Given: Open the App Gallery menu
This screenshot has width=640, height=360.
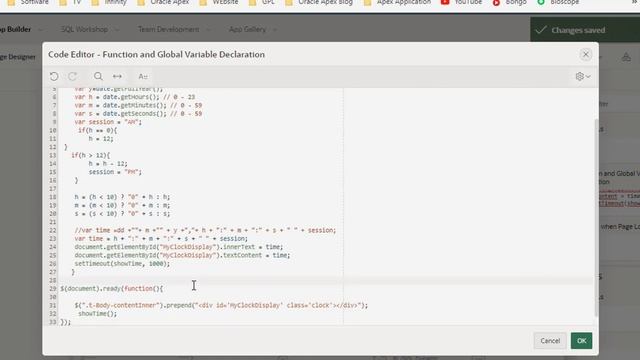Looking at the screenshot, I should click(x=247, y=29).
